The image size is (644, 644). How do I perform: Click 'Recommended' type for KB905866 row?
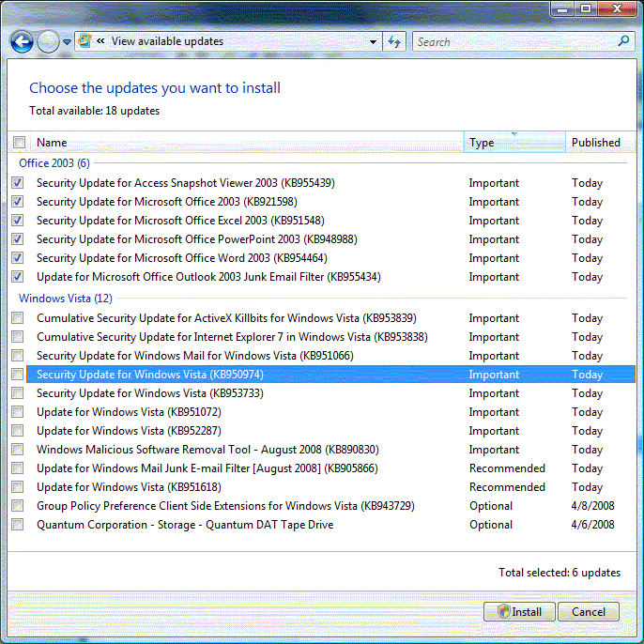(x=507, y=468)
